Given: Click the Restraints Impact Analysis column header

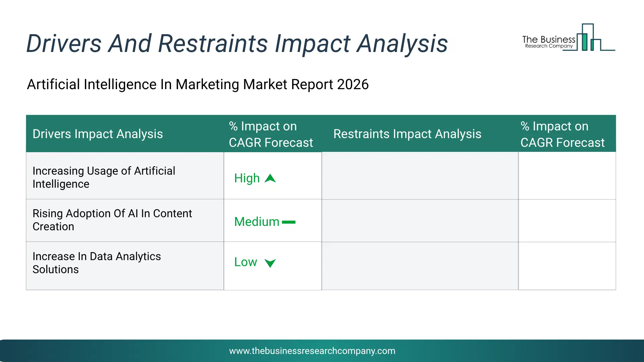Looking at the screenshot, I should pos(420,134).
